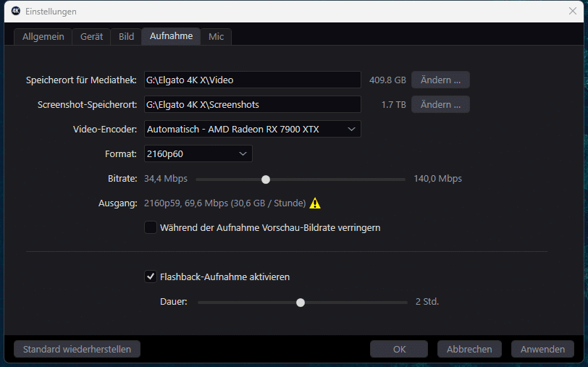Open the Video-Encoder dropdown
Screen dimensions: 588x367
252,129
